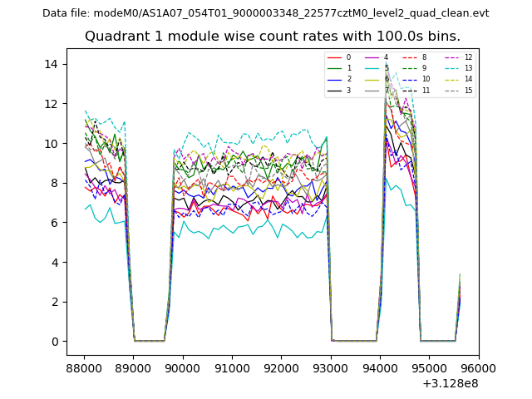Screen dimensions: 532x399
Task: Select the magenta legend entry for module 4
Action: click(372, 57)
